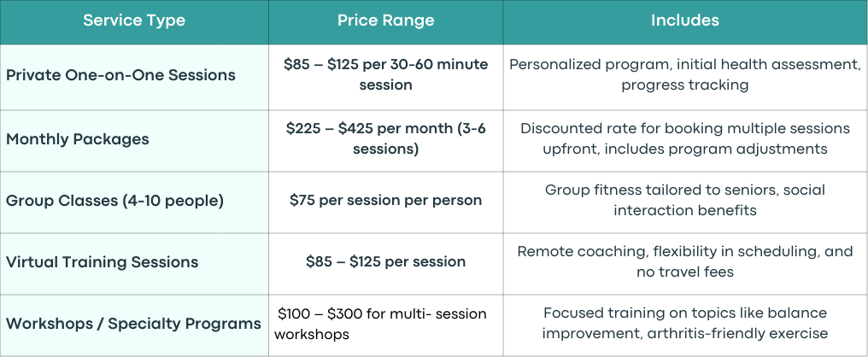The image size is (868, 357).
Task: Click the Remote coaching description cell
Action: [685, 263]
